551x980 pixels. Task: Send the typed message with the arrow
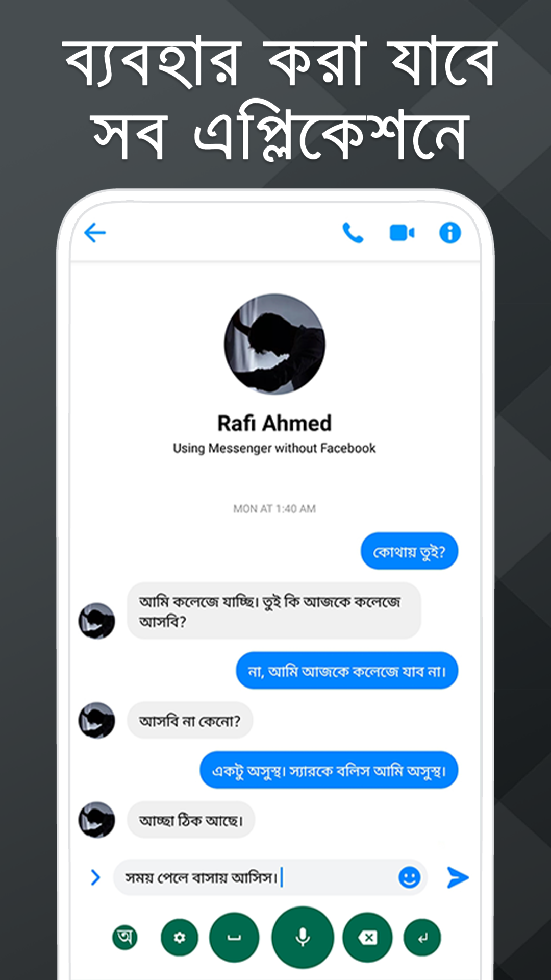pos(458,877)
